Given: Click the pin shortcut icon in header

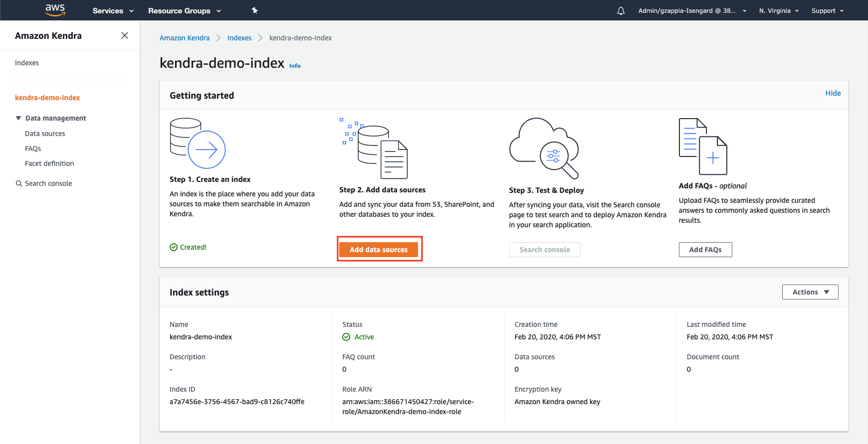Looking at the screenshot, I should point(254,10).
